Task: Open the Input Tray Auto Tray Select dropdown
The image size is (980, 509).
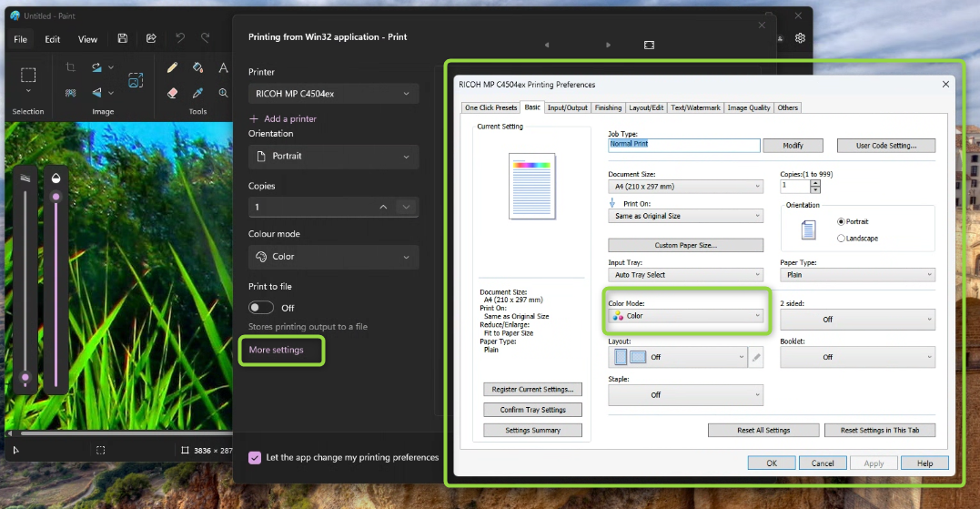Action: pyautogui.click(x=685, y=274)
